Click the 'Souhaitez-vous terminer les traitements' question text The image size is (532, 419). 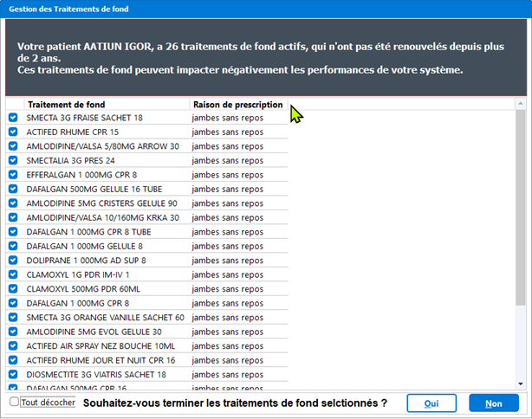click(235, 403)
